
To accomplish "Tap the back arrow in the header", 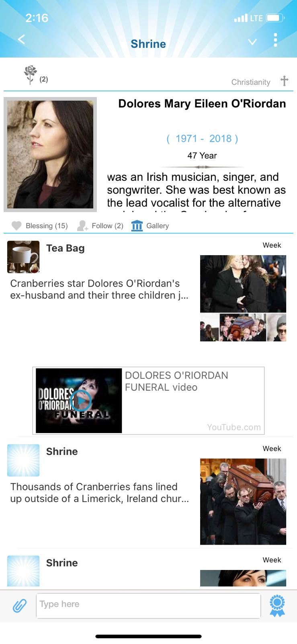I will click(22, 39).
